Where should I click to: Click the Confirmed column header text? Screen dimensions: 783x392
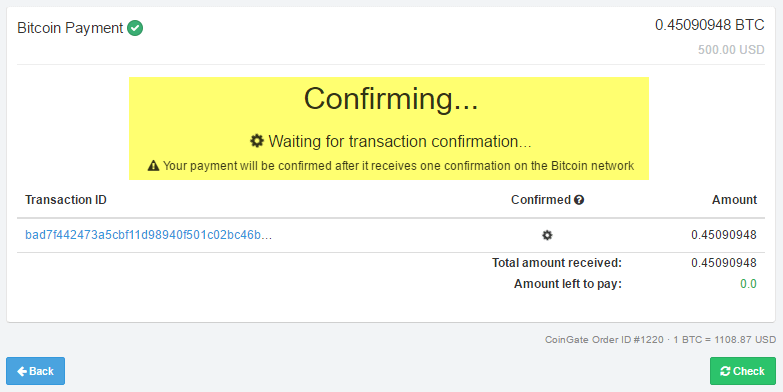pyautogui.click(x=541, y=200)
